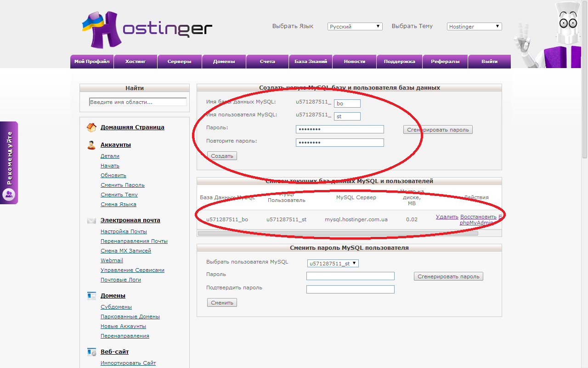Open the Выбрать Тему dropdown
588x368 pixels.
pyautogui.click(x=475, y=27)
